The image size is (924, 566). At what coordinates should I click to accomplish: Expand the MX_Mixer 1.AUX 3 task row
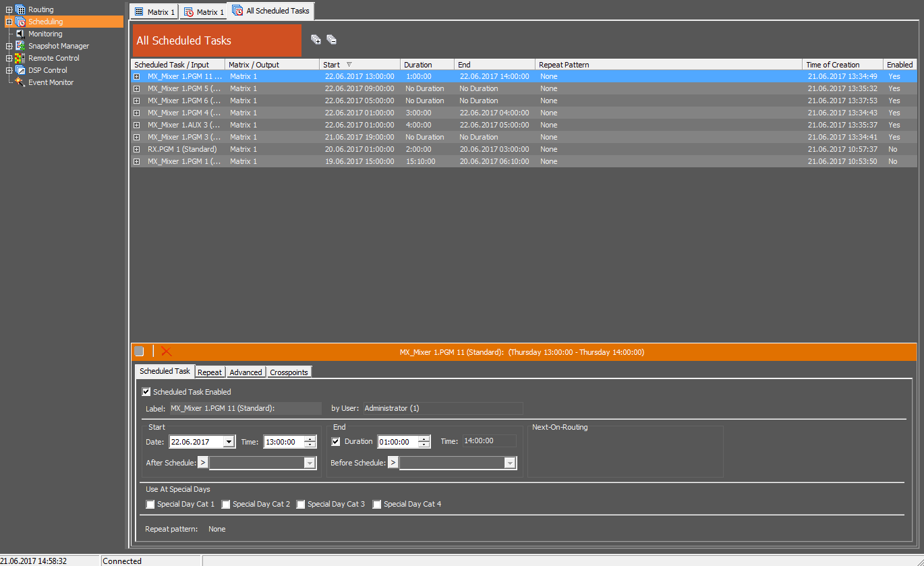137,125
